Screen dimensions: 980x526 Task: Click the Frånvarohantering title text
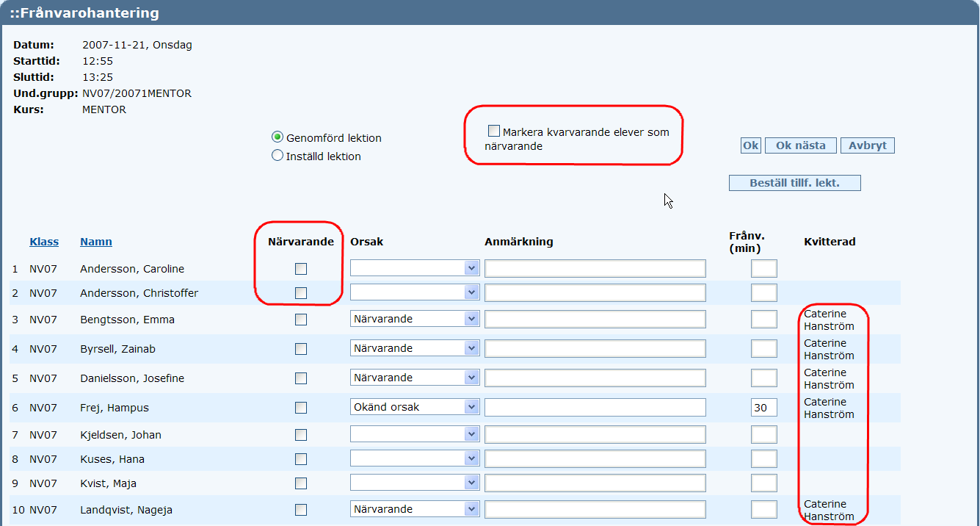coord(84,12)
